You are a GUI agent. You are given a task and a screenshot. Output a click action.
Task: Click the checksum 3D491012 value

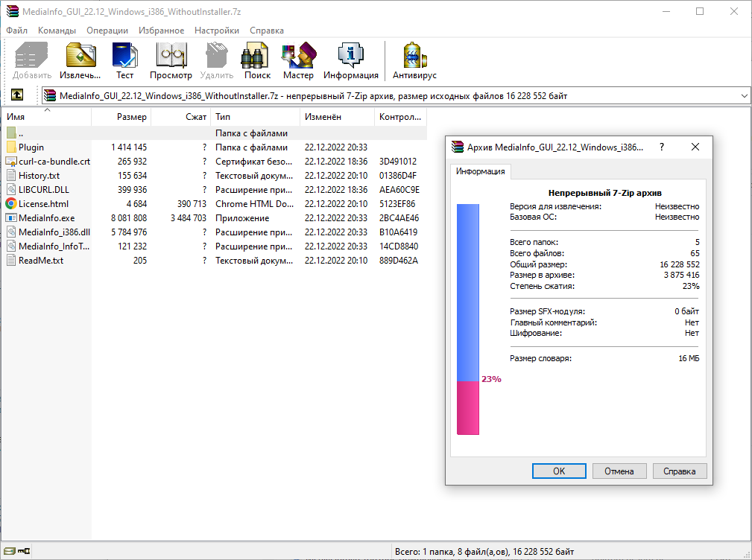398,162
